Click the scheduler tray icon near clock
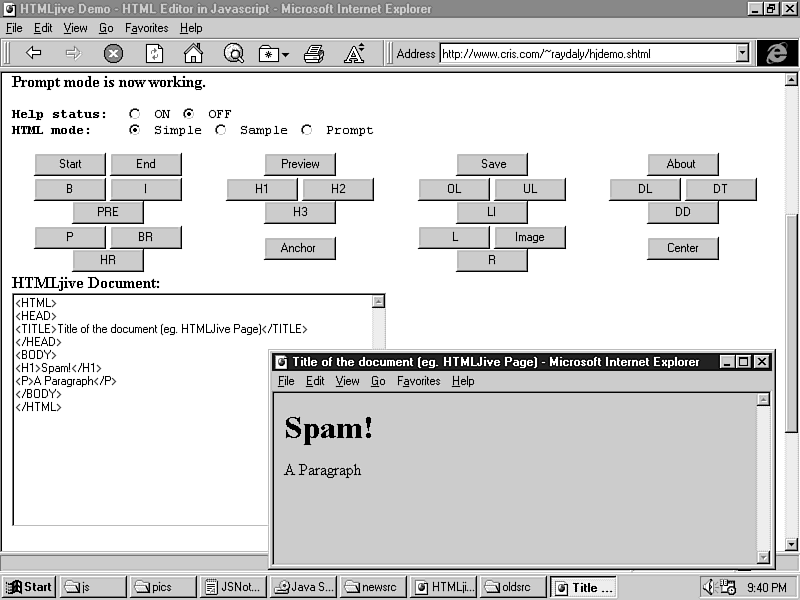This screenshot has width=800, height=600. click(728, 587)
